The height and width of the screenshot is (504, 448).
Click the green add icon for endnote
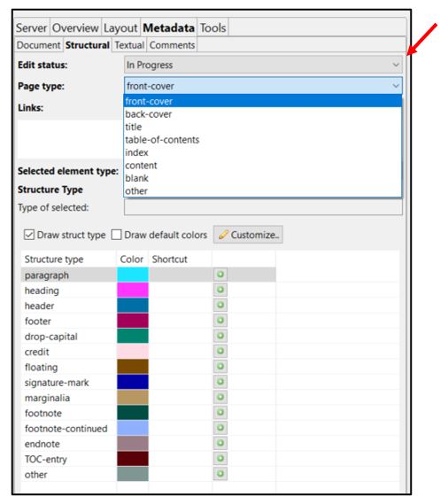[x=220, y=443]
